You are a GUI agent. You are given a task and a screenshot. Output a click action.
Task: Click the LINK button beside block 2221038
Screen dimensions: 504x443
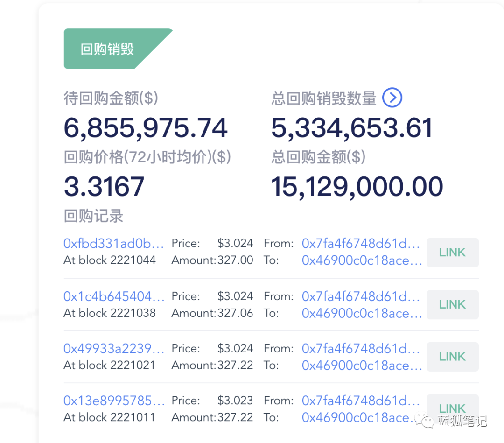pyautogui.click(x=452, y=304)
